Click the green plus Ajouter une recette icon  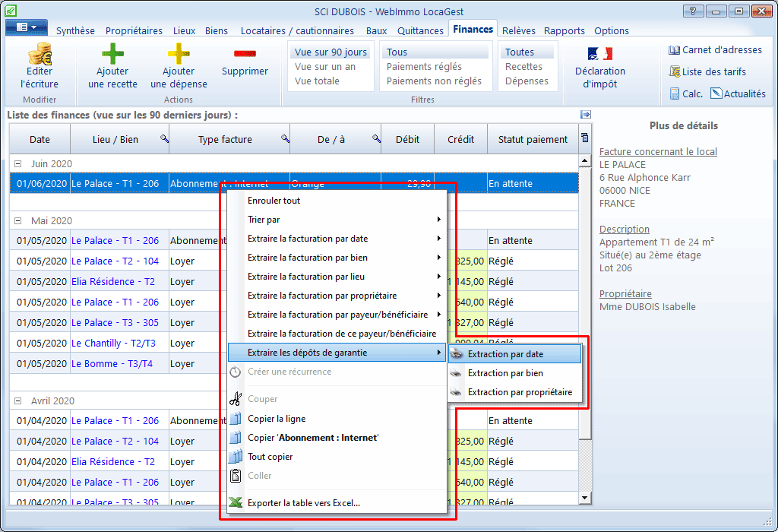click(112, 54)
